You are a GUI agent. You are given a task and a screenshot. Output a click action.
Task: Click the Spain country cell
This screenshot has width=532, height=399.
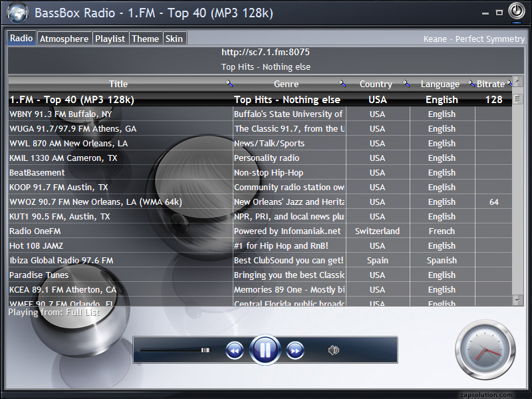[378, 260]
